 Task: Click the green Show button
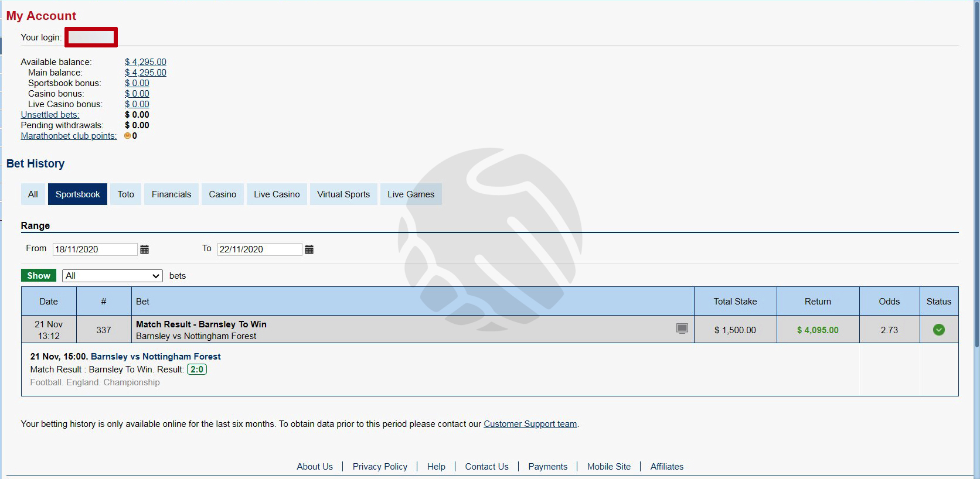coord(39,276)
